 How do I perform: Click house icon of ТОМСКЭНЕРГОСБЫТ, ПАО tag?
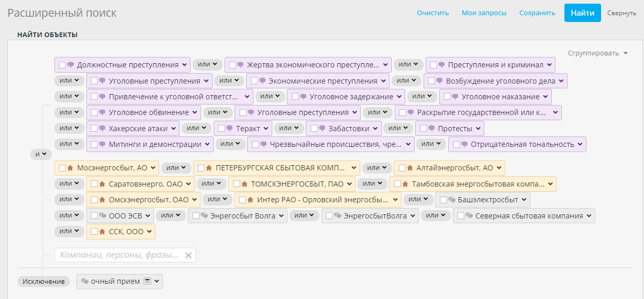pos(244,184)
